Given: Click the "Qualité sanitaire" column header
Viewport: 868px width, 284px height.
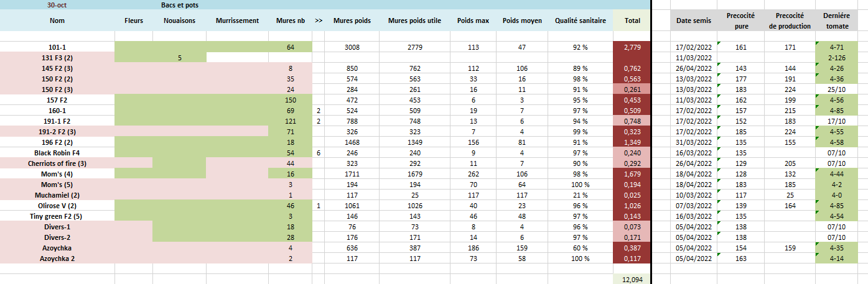Looking at the screenshot, I should [x=581, y=21].
